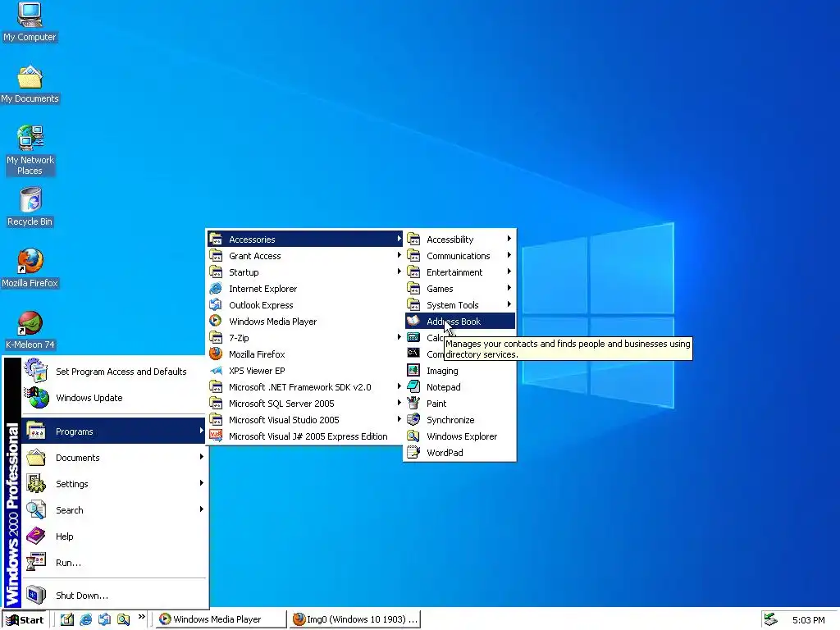
Task: Expand the 7-Zip submenu arrow
Action: click(x=399, y=337)
